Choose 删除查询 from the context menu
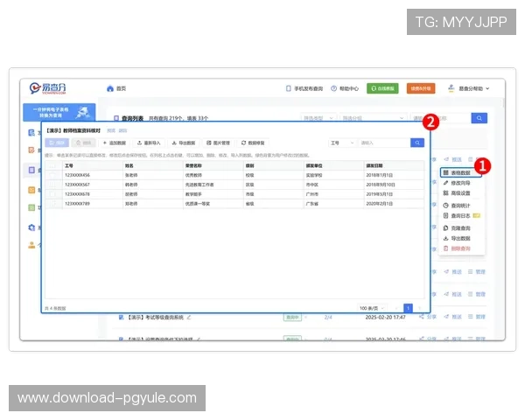The width and height of the screenshot is (525, 420). pos(458,248)
